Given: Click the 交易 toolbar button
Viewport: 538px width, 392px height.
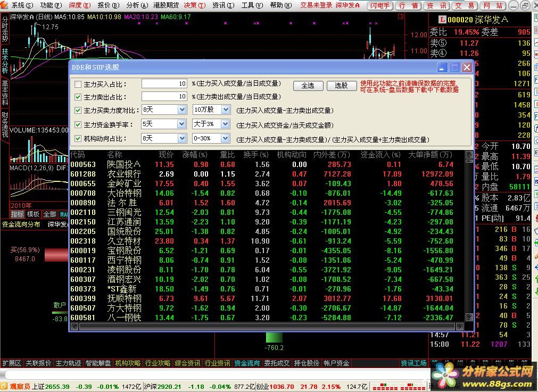Looking at the screenshot, I should 465,5.
